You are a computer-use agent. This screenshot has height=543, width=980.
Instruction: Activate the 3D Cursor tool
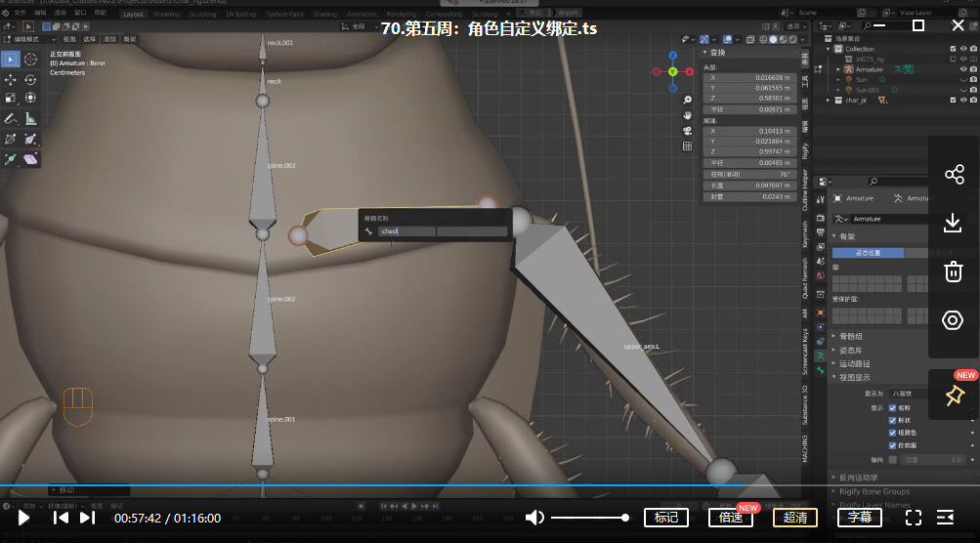click(30, 60)
